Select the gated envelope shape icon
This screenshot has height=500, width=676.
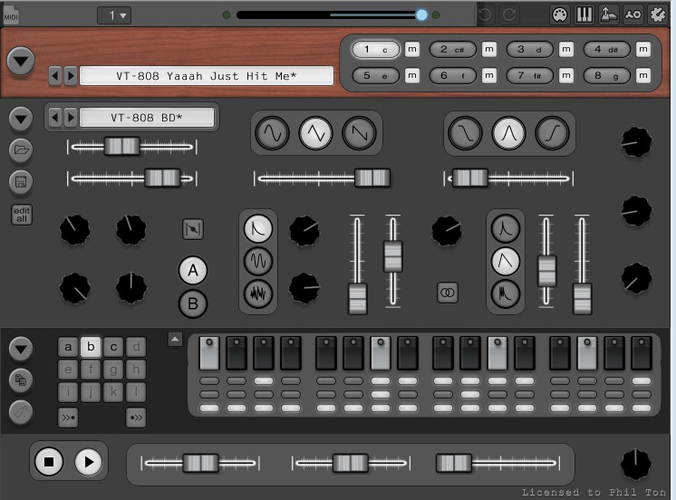[x=506, y=294]
